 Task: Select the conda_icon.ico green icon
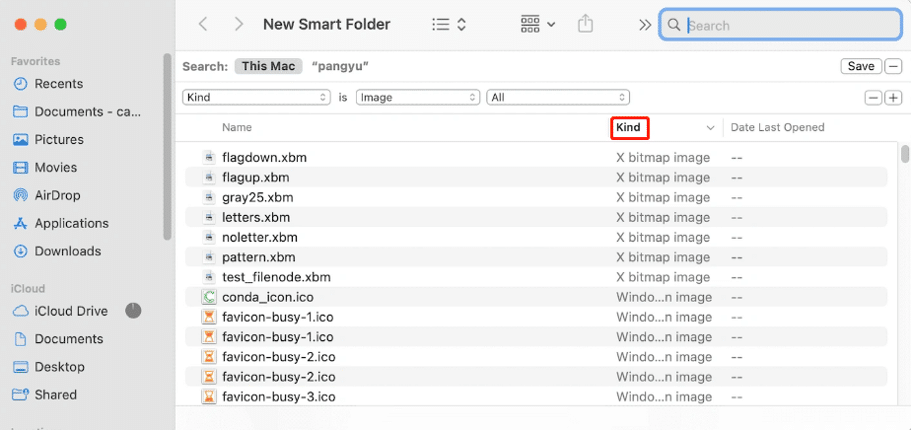(208, 297)
